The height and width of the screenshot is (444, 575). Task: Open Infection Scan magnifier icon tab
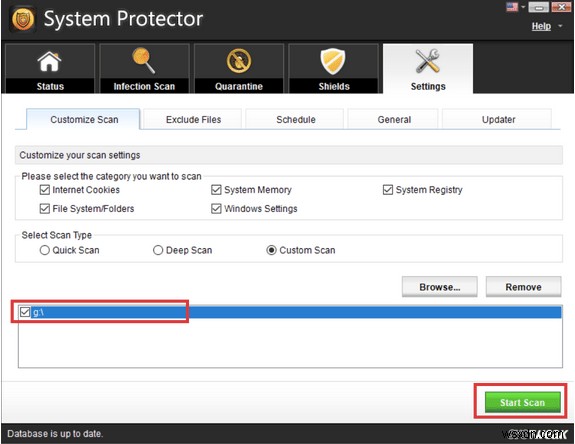pyautogui.click(x=144, y=69)
